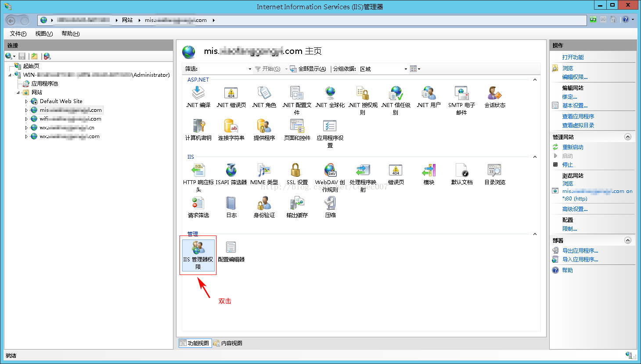This screenshot has height=364, width=641.
Task: Click the 基本设置... link
Action: tap(575, 106)
